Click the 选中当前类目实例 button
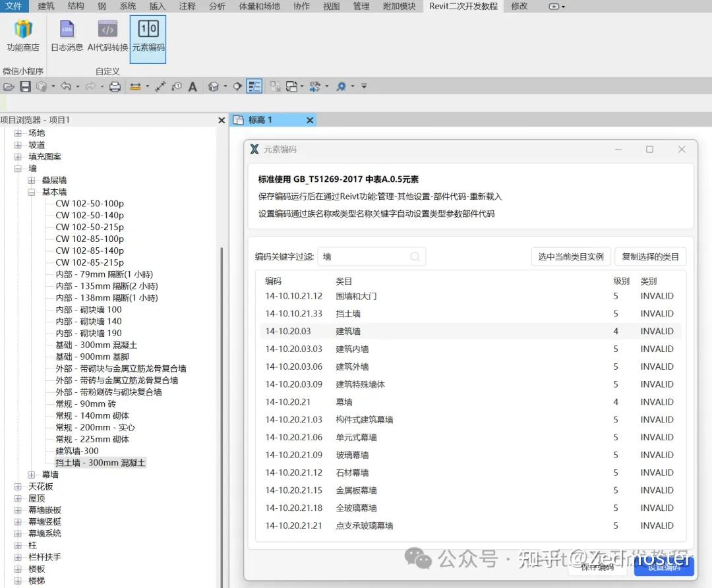 click(x=571, y=256)
